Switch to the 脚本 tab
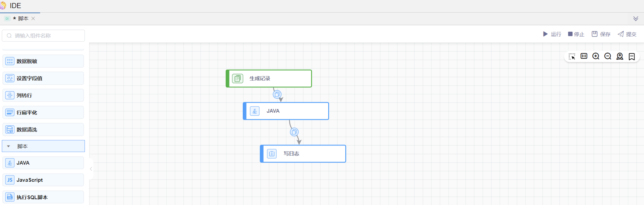 23,19
